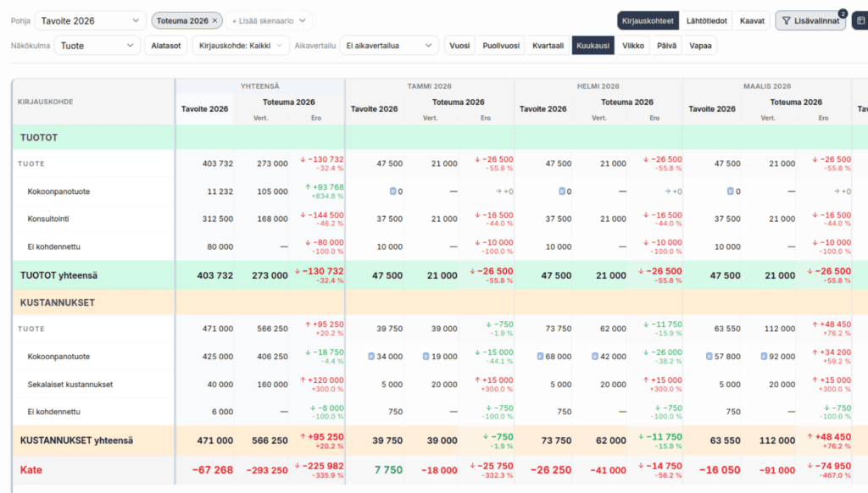Click the blue note icon beside 42 000
868x493 pixels.
tap(594, 357)
